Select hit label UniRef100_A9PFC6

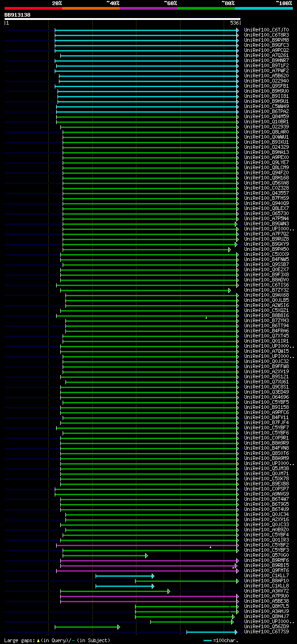click(x=266, y=413)
